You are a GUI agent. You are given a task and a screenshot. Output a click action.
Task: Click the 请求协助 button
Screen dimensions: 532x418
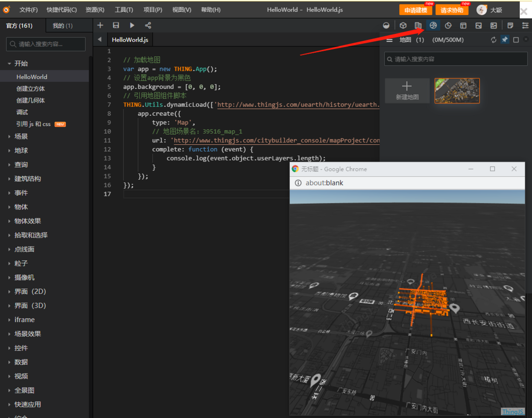click(452, 10)
